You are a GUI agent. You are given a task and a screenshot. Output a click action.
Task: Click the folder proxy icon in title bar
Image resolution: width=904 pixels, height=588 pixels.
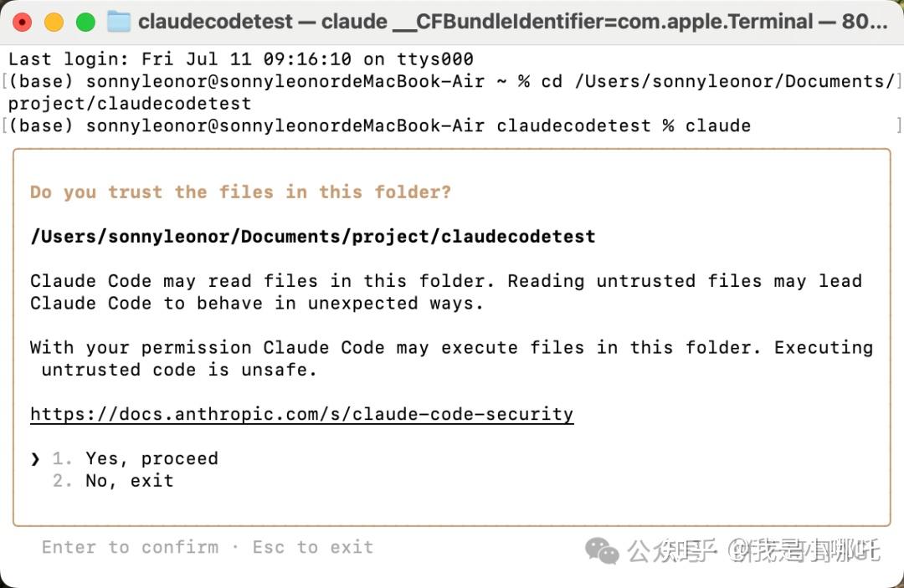[119, 22]
